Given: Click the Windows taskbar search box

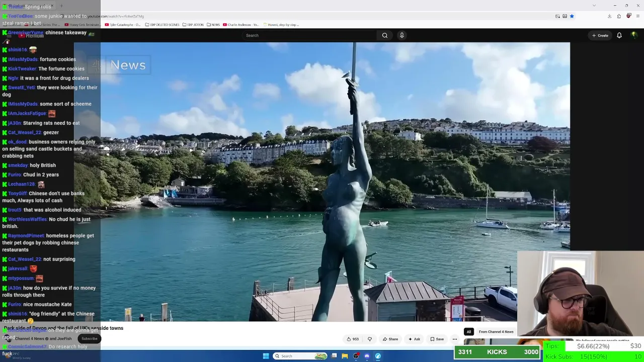Looking at the screenshot, I should (x=300, y=356).
